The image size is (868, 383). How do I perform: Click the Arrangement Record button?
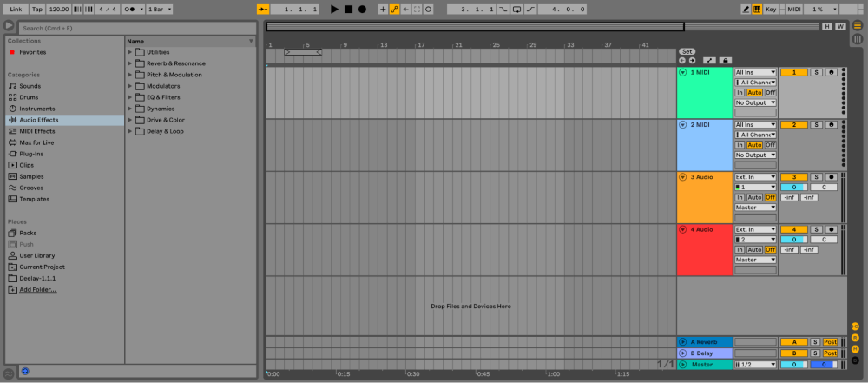point(362,9)
